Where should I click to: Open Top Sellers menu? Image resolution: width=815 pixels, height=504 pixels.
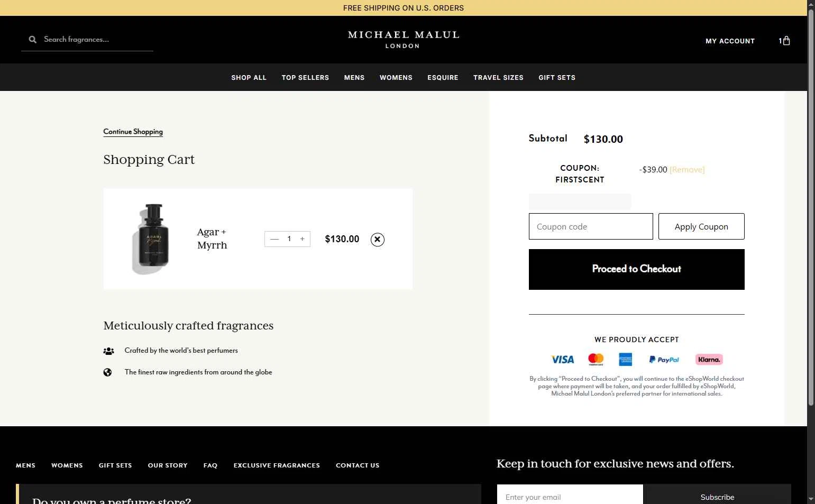(305, 78)
